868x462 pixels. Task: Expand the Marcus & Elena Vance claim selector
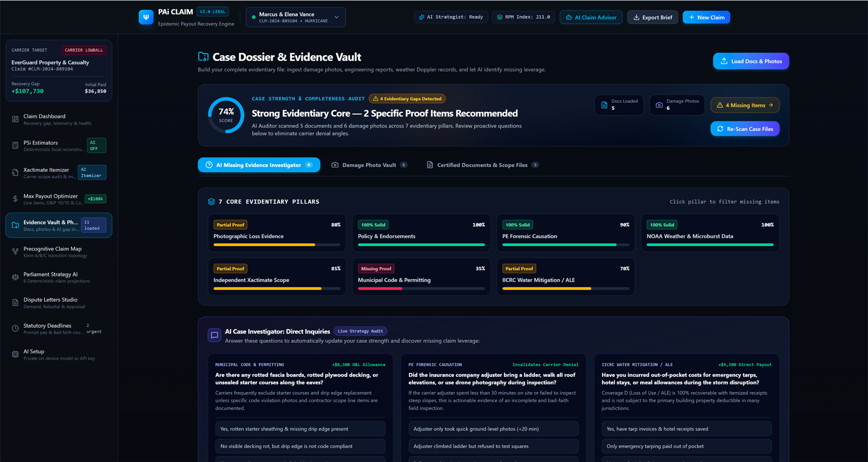click(x=296, y=17)
